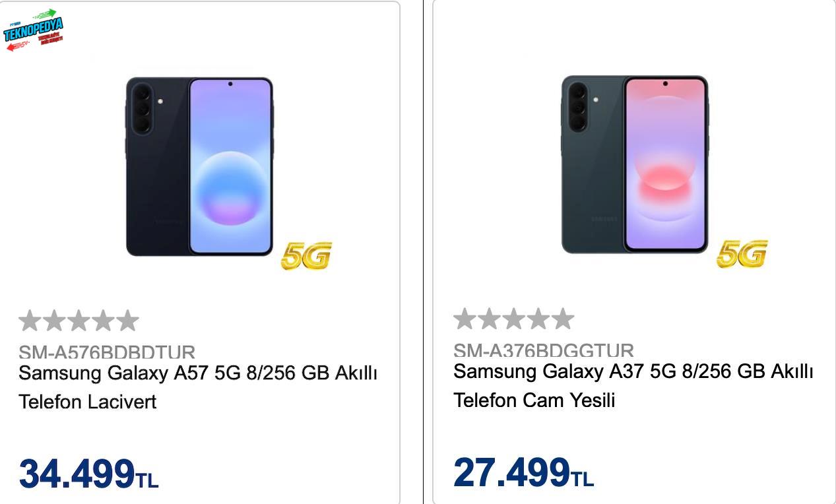Screen dimensions: 836x504
Task: Select the third rating star for Galaxy A37
Action: [x=514, y=319]
